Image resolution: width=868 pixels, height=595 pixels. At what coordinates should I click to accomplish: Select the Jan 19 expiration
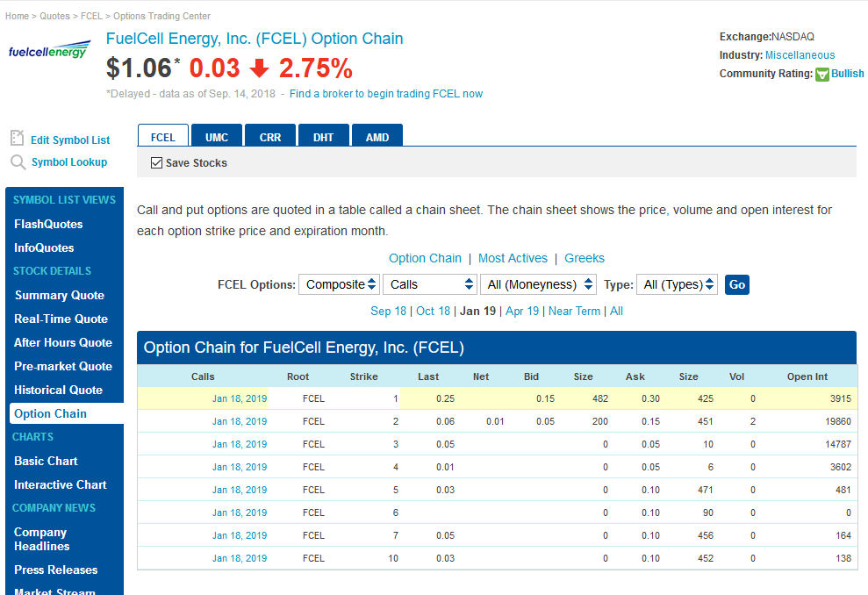pyautogui.click(x=477, y=311)
